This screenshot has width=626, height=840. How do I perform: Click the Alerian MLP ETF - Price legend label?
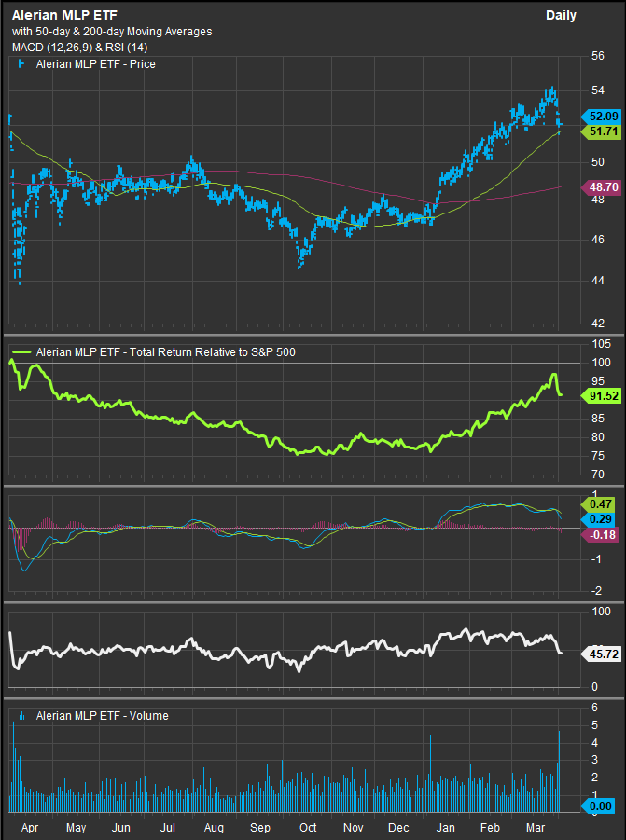point(95,64)
